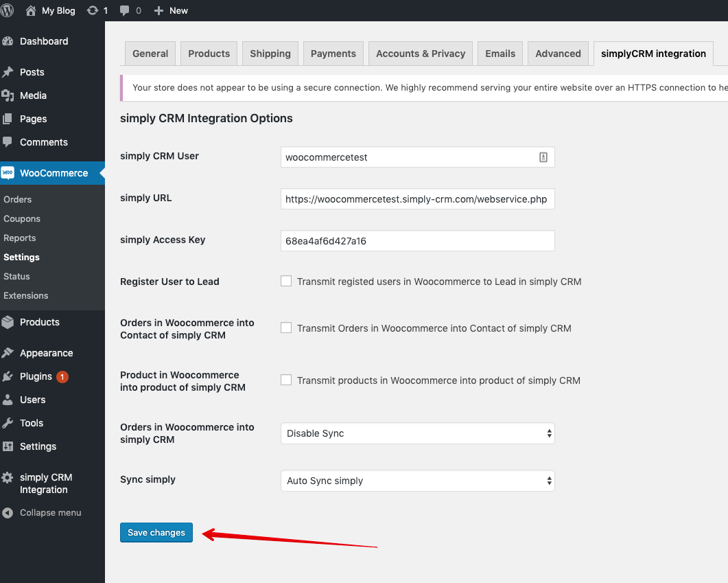Click the Collapse menu arrow icon

point(8,513)
